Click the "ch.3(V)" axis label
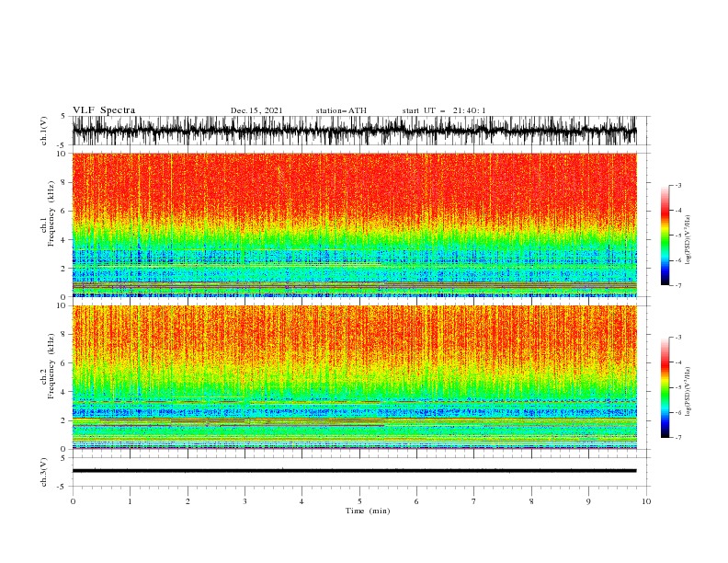This screenshot has width=728, height=563. coord(44,472)
